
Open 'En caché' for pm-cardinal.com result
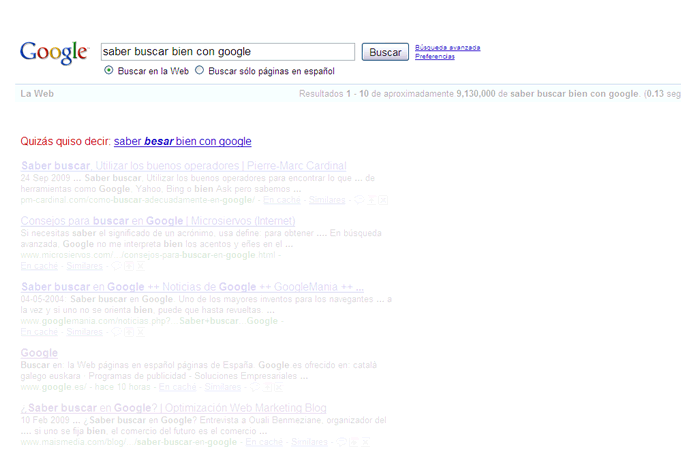pyautogui.click(x=282, y=200)
